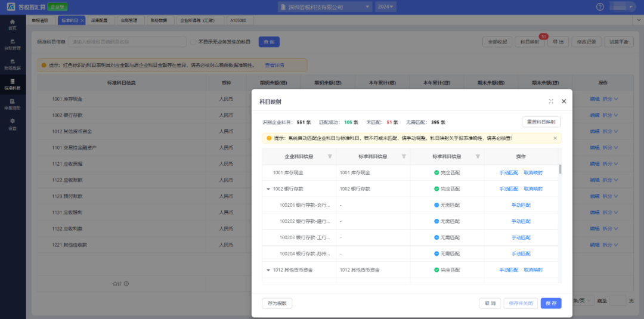
Task: Click the 试算平衡 button
Action: [619, 42]
